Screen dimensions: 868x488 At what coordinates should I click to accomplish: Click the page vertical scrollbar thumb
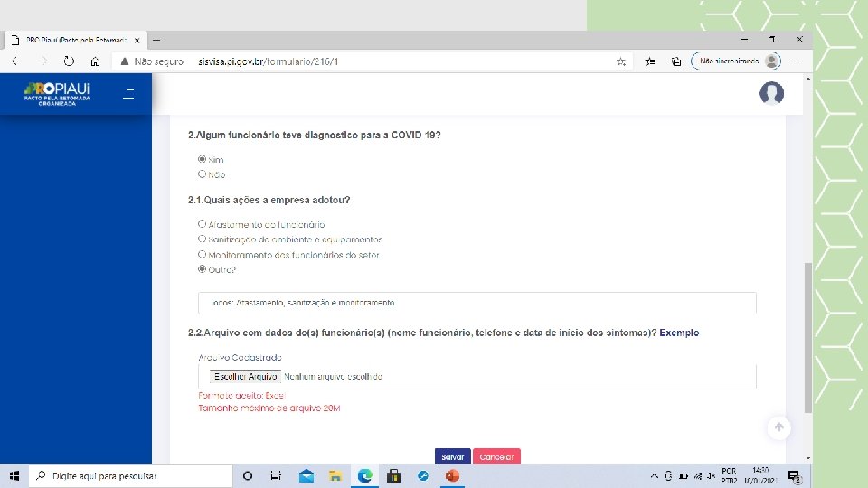808,337
